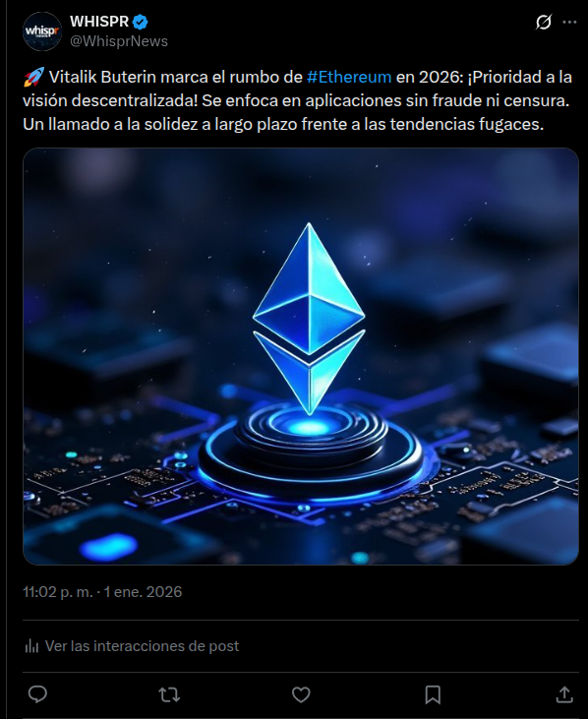
Task: Open the three-dot more options menu
Action: [569, 22]
